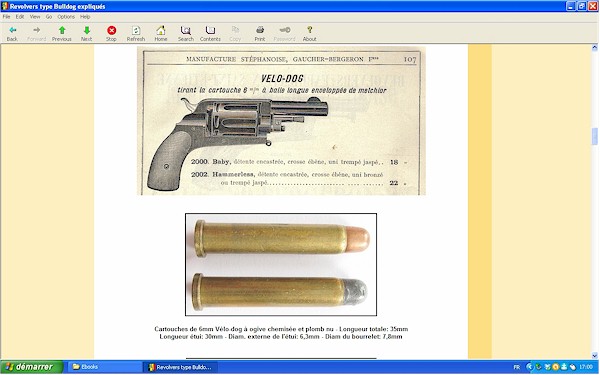Click the démarrer Start button
This screenshot has height=375, width=600.
[x=31, y=367]
